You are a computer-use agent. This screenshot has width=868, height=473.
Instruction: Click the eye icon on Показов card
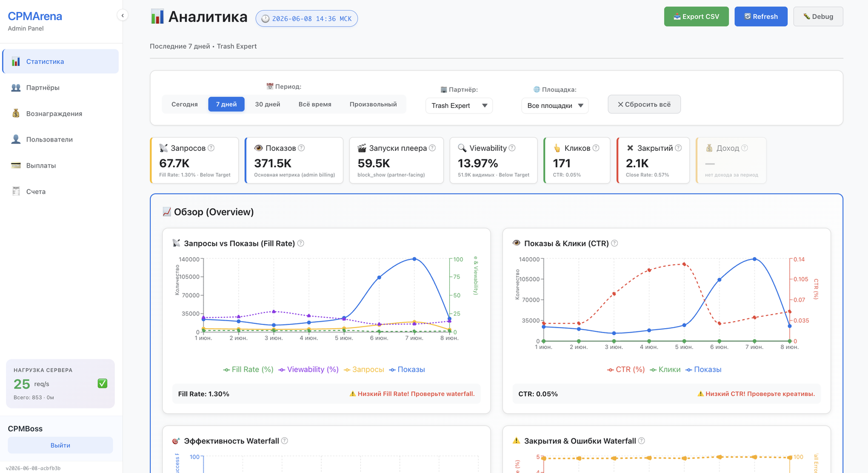tap(258, 148)
